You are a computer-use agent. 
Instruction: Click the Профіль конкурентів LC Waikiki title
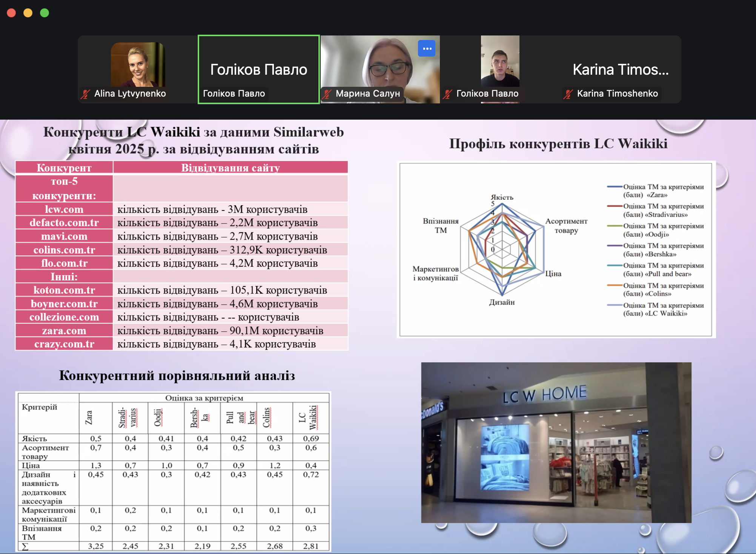(558, 143)
